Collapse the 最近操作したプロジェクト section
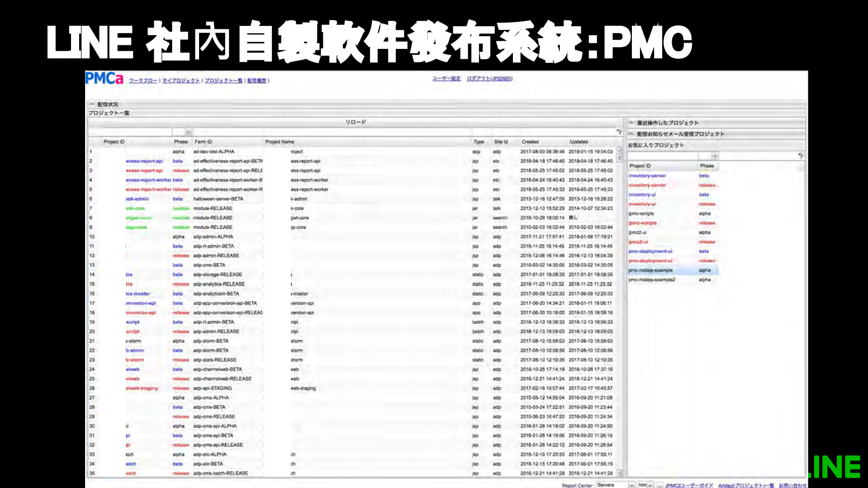Screen dimensions: 868x488 point(631,122)
